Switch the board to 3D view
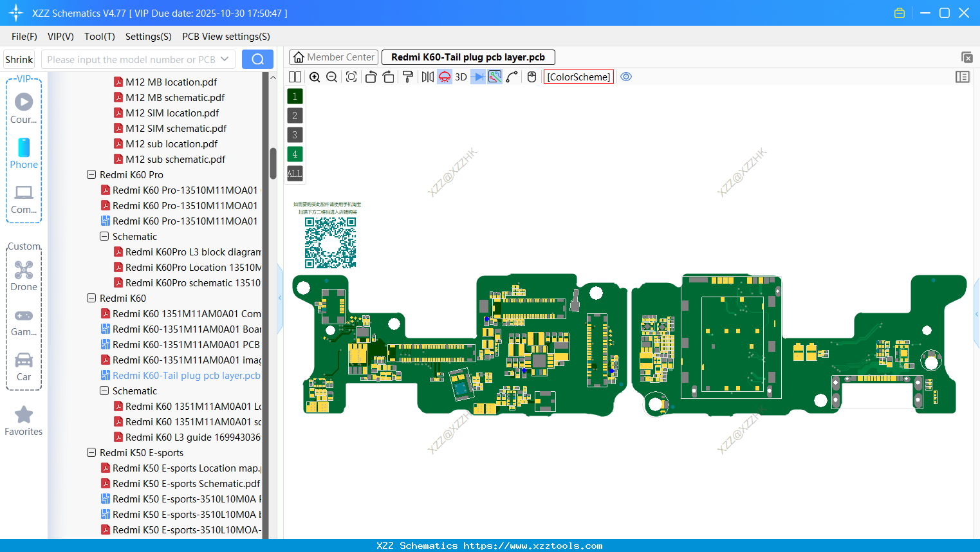The image size is (980, 552). pos(461,77)
